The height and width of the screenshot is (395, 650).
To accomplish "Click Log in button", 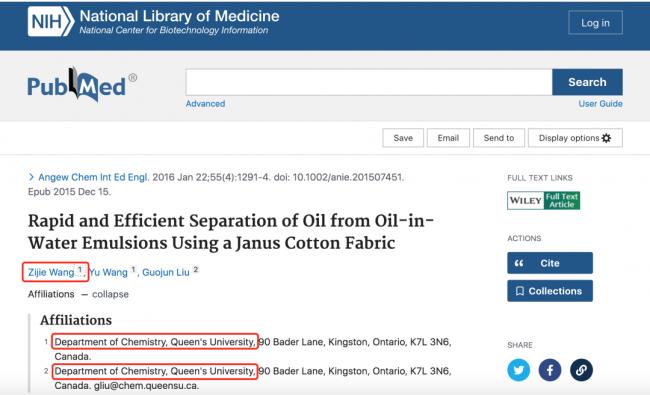I will pos(595,22).
